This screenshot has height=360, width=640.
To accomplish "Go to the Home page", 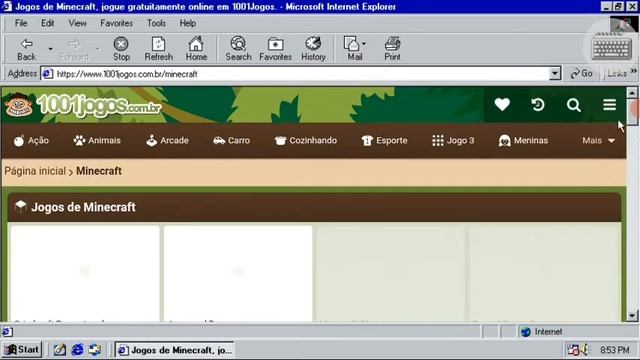I will [x=196, y=49].
